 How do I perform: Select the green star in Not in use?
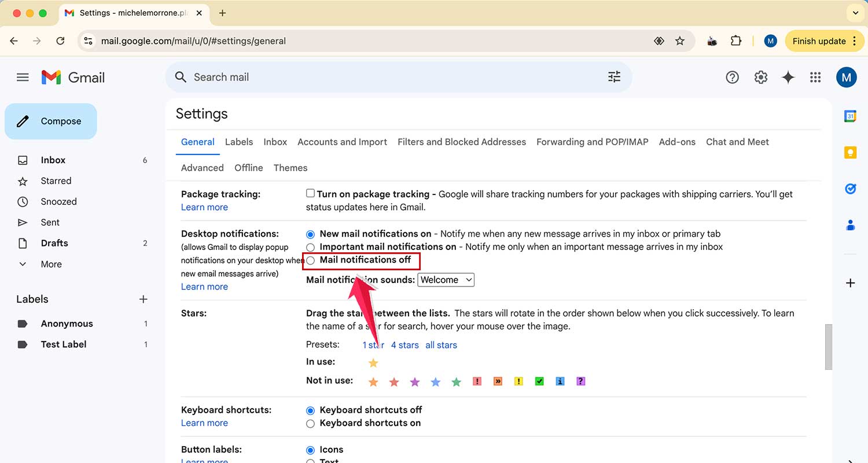click(x=456, y=381)
